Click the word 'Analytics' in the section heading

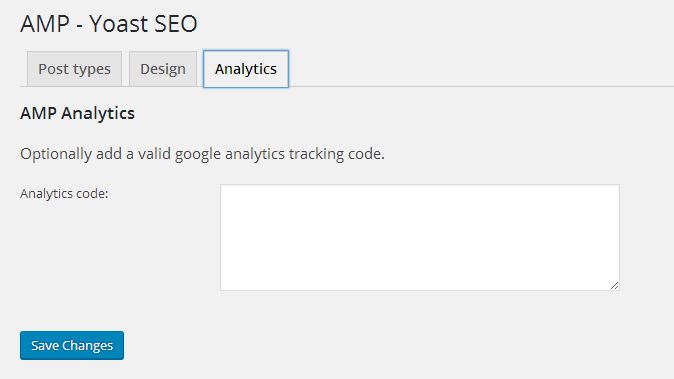click(98, 114)
